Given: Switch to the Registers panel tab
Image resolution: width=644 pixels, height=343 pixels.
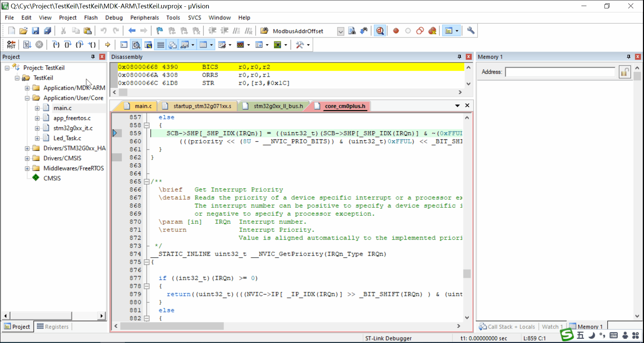Looking at the screenshot, I should tap(53, 327).
